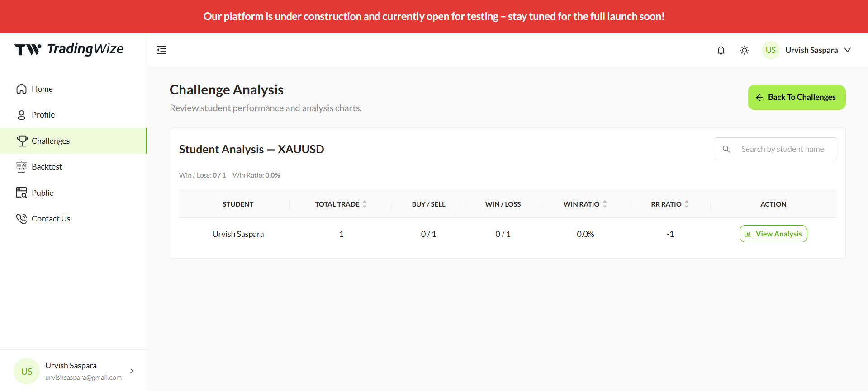Sort the table by Total Trade
The height and width of the screenshot is (391, 868).
[x=365, y=204]
